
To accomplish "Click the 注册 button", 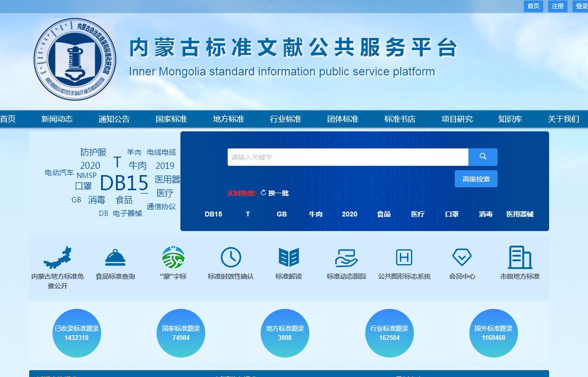I will (x=558, y=6).
